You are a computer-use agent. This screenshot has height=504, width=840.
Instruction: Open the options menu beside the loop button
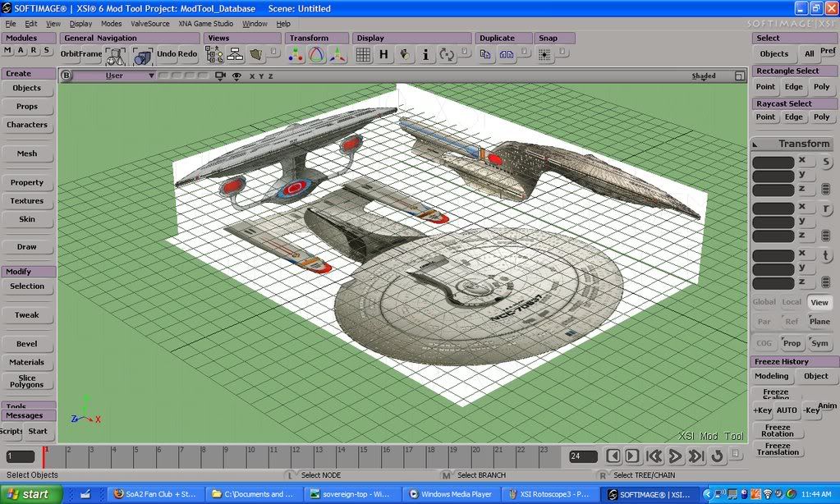pyautogui.click(x=736, y=454)
